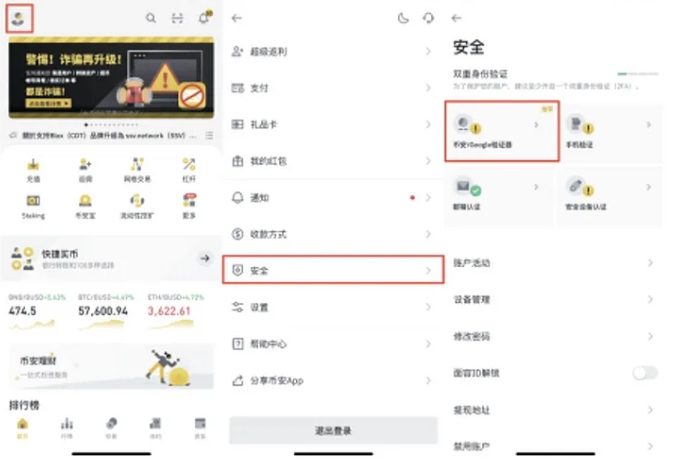The image size is (687, 475).
Task: Open email verification option
Action: tap(499, 197)
